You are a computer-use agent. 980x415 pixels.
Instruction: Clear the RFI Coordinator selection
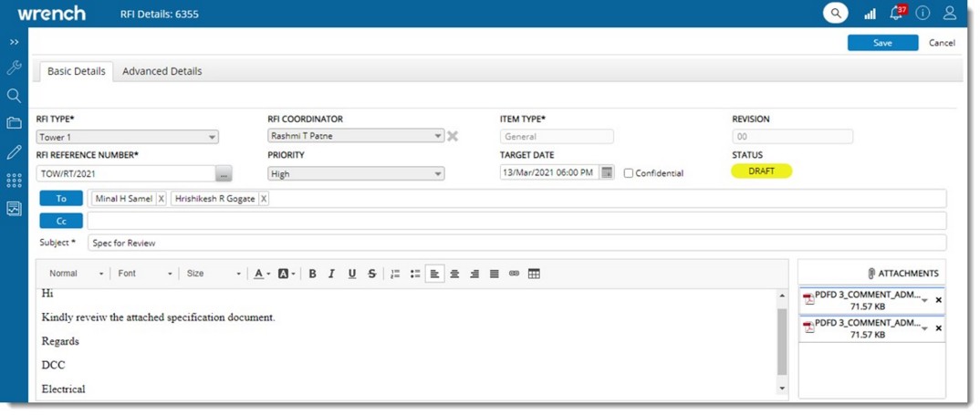[x=453, y=137]
